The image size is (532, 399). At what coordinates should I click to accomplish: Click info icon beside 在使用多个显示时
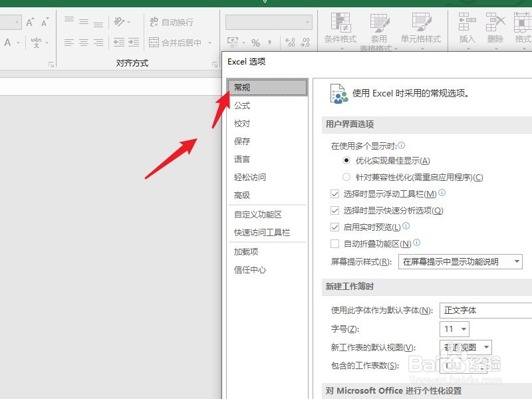(402, 146)
